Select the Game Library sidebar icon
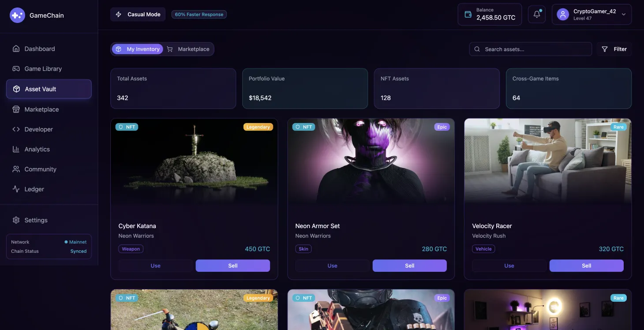Screen dimensions: 644x330 click(15, 68)
